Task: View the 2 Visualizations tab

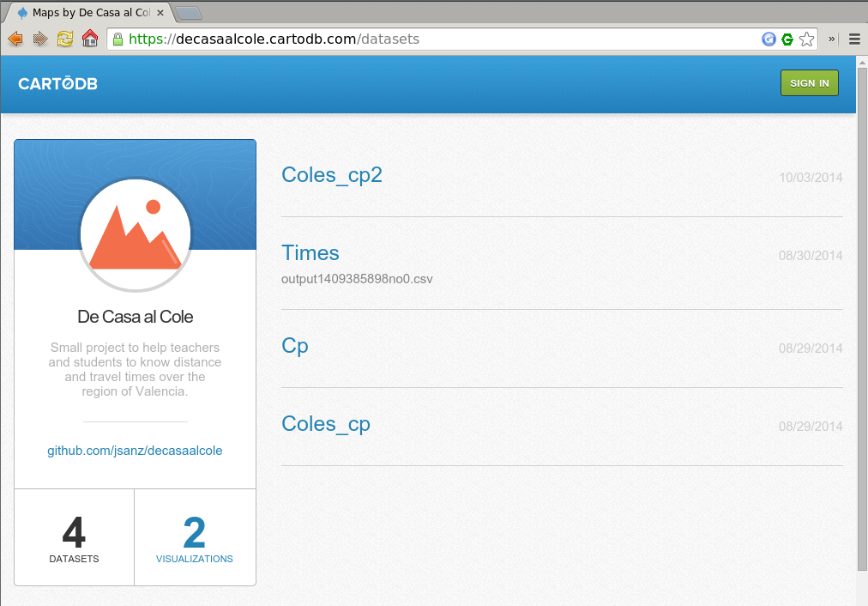Action: click(x=195, y=537)
